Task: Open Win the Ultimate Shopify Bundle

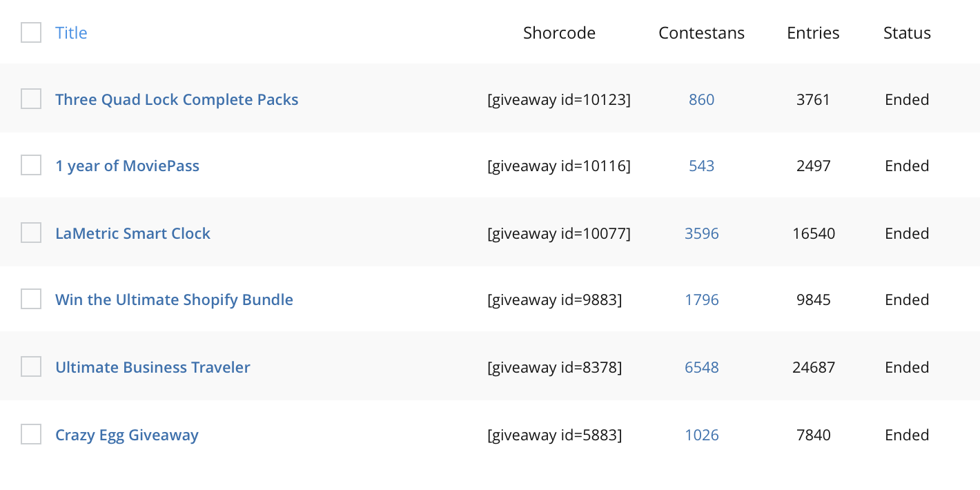Action: tap(174, 300)
